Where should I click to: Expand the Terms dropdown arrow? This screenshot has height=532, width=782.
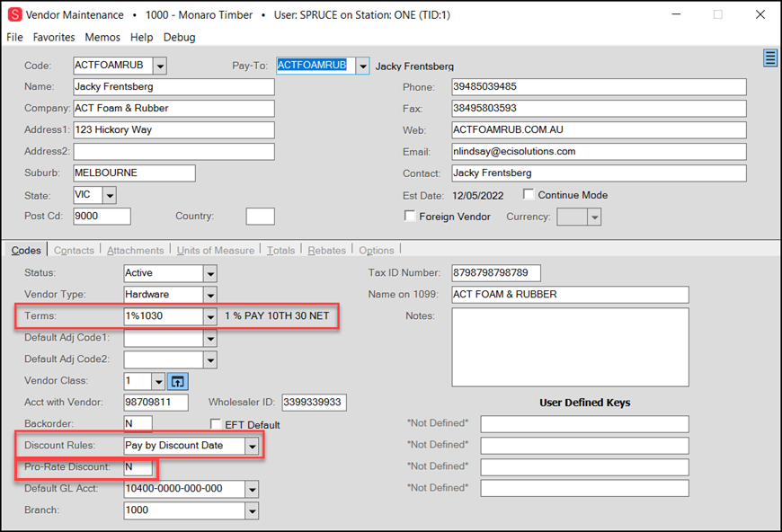[210, 316]
